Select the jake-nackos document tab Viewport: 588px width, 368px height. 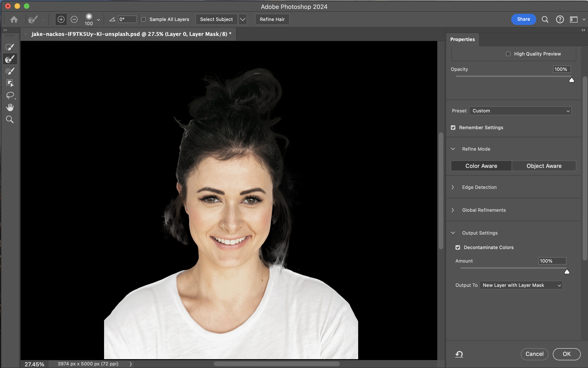point(131,34)
